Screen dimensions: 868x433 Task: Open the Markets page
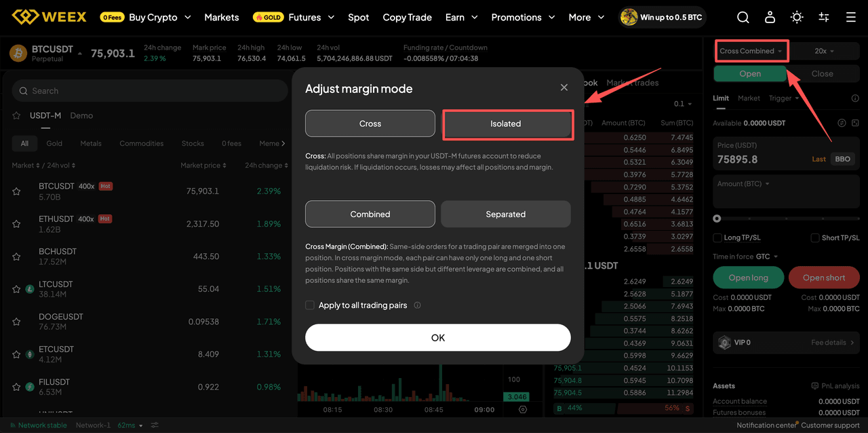click(x=222, y=18)
